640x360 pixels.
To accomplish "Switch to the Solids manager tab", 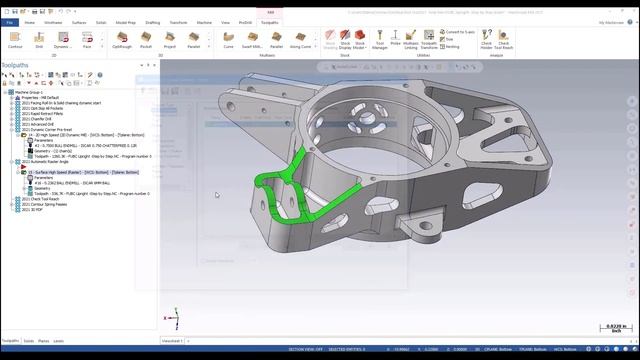I will 29,341.
